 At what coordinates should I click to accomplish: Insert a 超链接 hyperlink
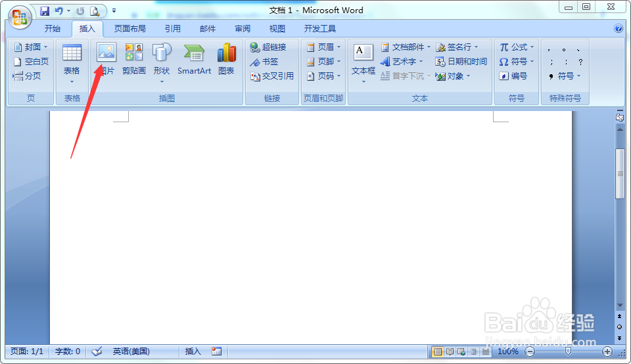click(268, 47)
